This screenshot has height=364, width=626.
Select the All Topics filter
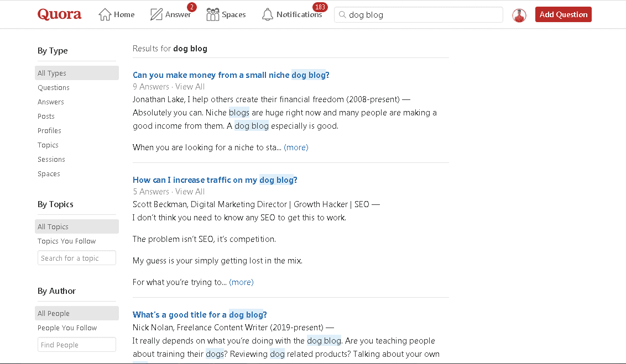click(77, 226)
